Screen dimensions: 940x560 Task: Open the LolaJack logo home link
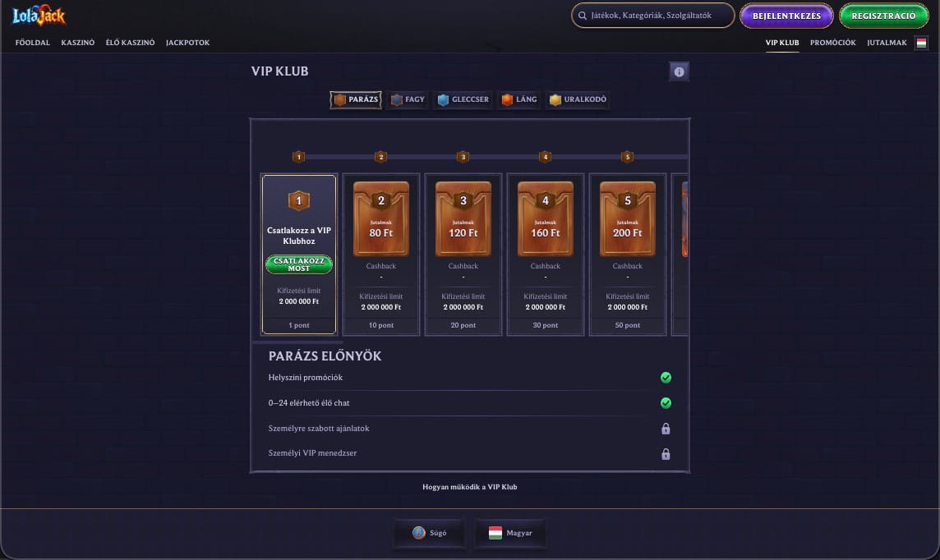(39, 16)
